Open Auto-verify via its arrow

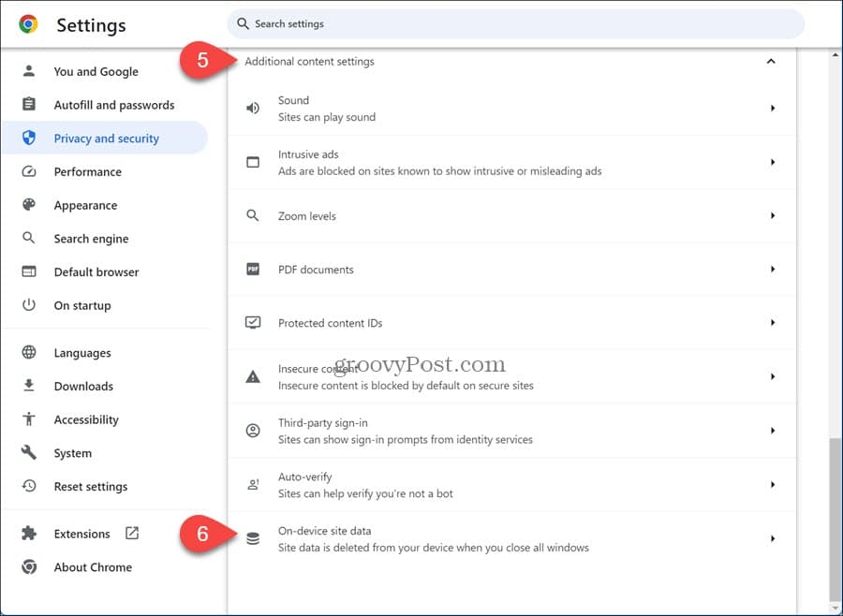(773, 485)
